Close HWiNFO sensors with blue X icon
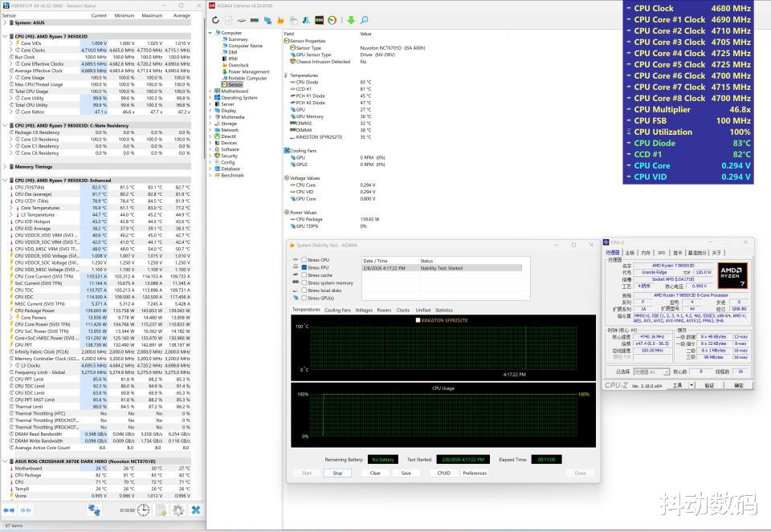Screen dimensions: 771x532 point(195,510)
